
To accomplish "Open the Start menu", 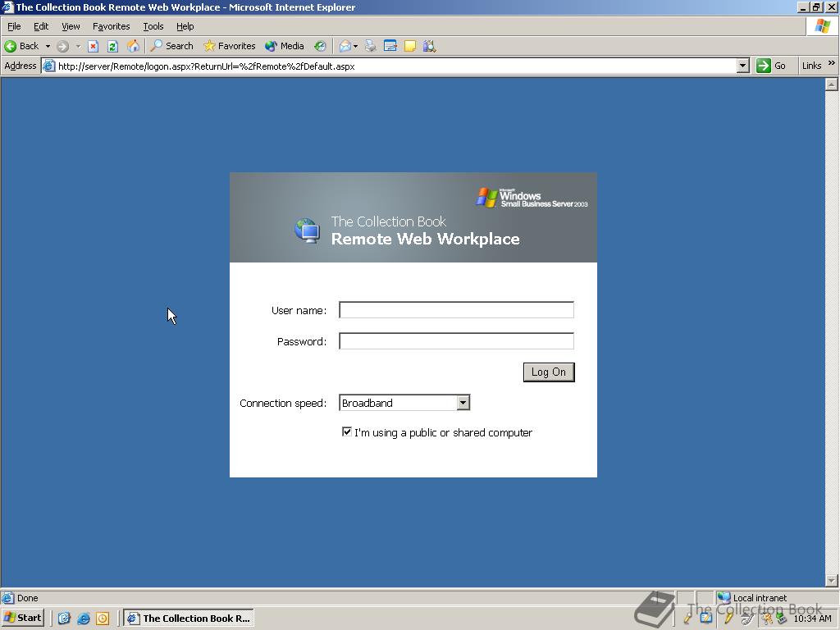I will 22,618.
